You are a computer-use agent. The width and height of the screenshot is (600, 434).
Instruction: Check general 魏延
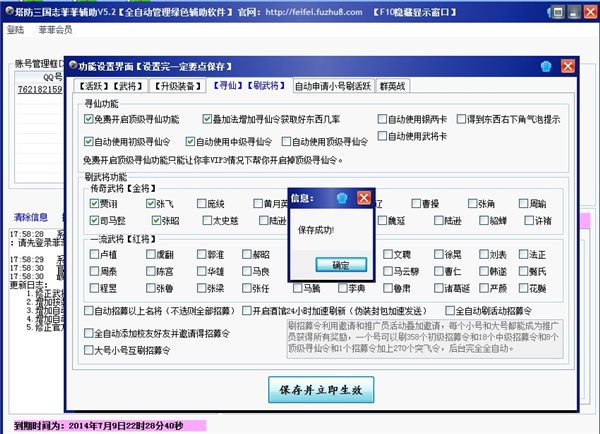(382, 220)
